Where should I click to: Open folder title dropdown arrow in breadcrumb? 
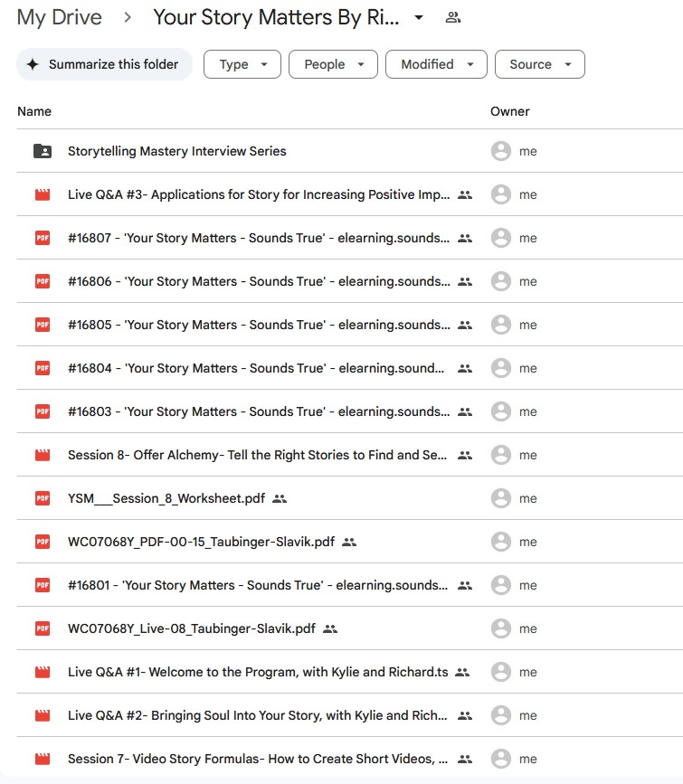point(418,18)
